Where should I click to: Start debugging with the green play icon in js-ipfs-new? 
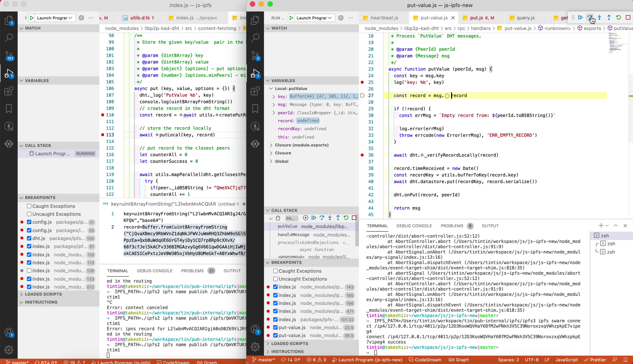(x=291, y=18)
